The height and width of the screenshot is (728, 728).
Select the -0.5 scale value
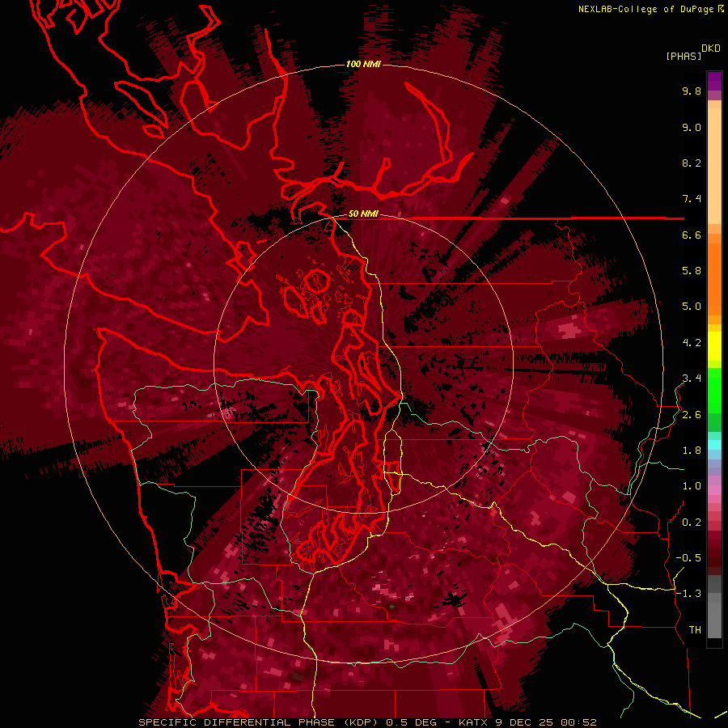(688, 558)
